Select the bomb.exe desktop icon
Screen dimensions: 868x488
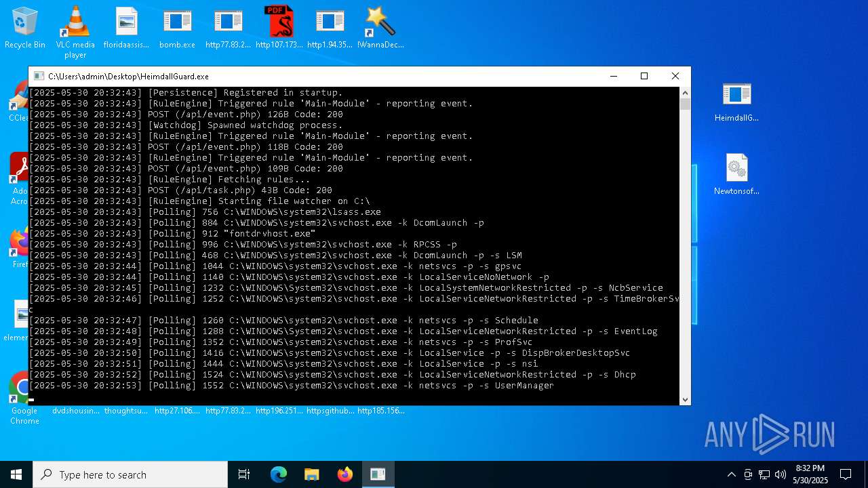pyautogui.click(x=177, y=28)
